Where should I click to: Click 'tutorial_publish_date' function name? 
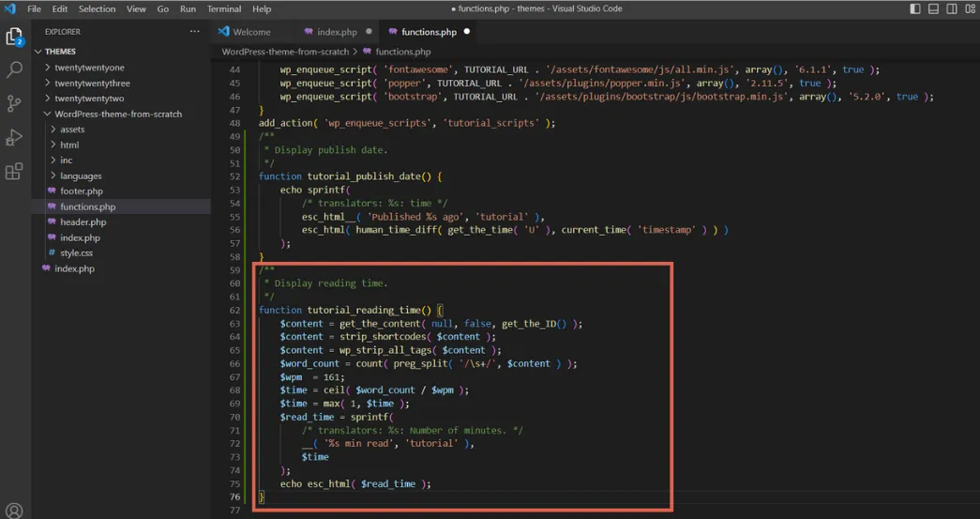(363, 176)
